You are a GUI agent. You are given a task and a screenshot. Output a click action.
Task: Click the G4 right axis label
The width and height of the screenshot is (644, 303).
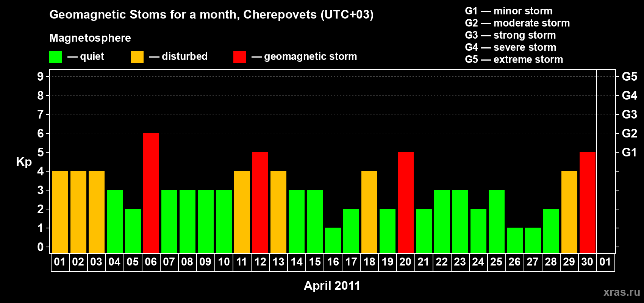point(630,95)
